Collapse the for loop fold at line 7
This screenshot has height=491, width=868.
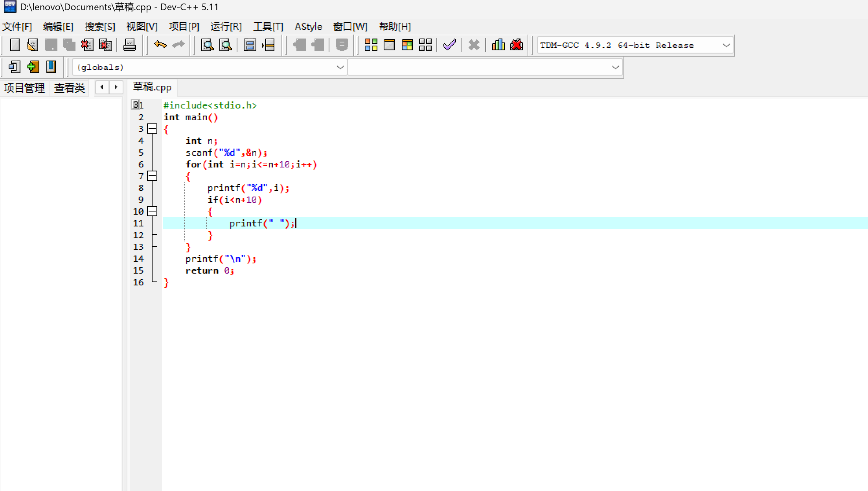click(152, 176)
